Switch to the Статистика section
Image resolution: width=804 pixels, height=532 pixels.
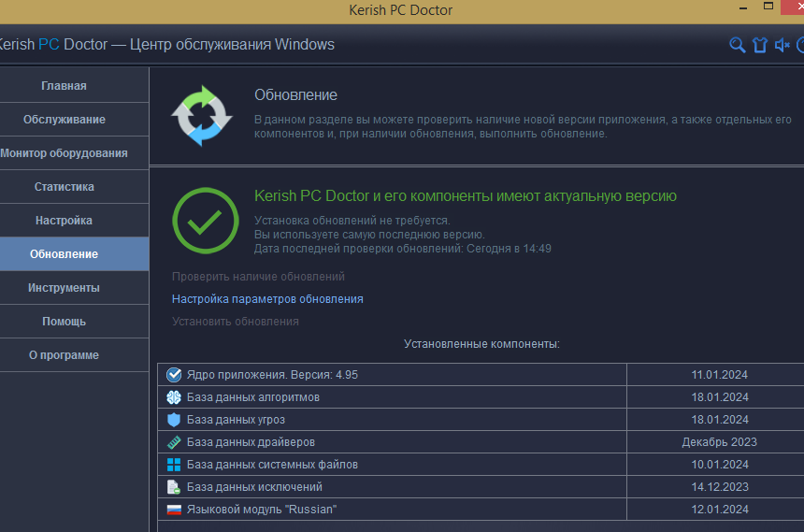(x=75, y=187)
